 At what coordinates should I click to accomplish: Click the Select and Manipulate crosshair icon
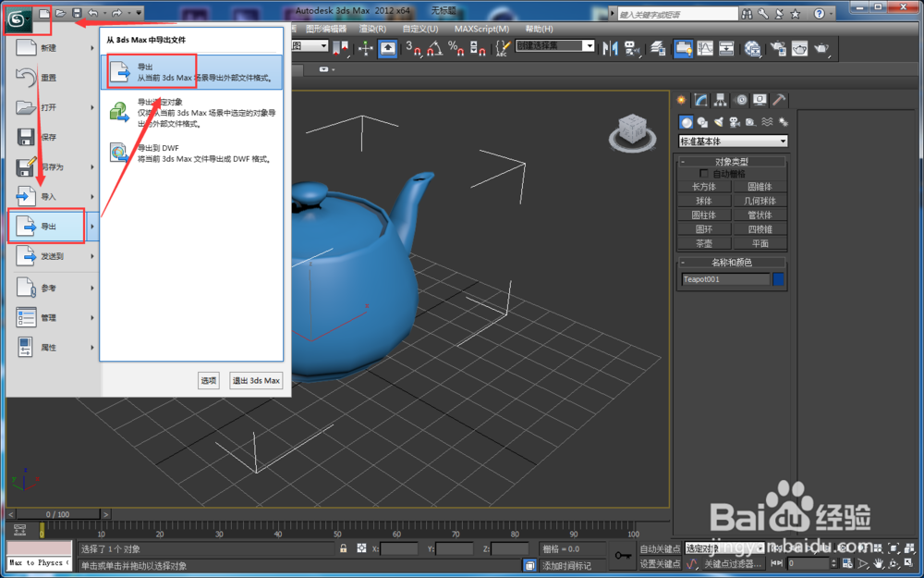pyautogui.click(x=365, y=48)
